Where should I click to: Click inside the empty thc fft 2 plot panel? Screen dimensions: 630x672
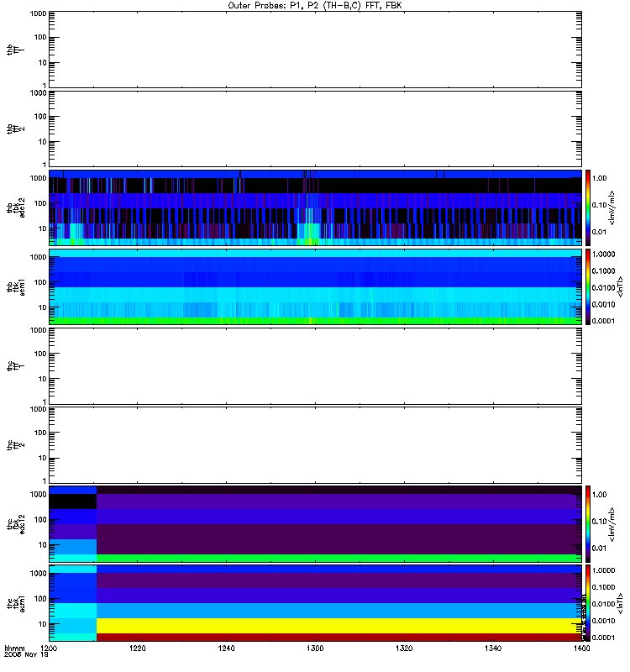(x=315, y=445)
